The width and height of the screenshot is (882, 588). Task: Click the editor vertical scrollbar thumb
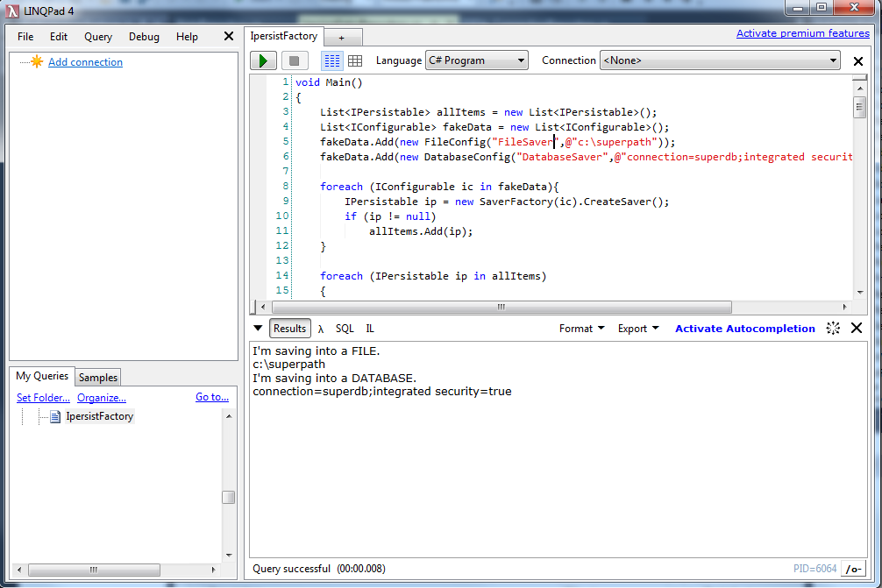point(859,107)
